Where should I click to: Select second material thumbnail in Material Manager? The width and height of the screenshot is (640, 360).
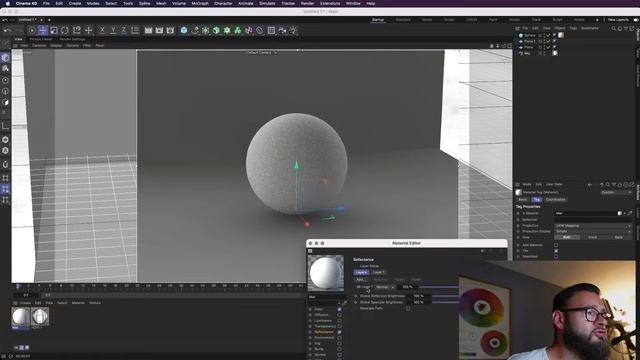[x=40, y=317]
